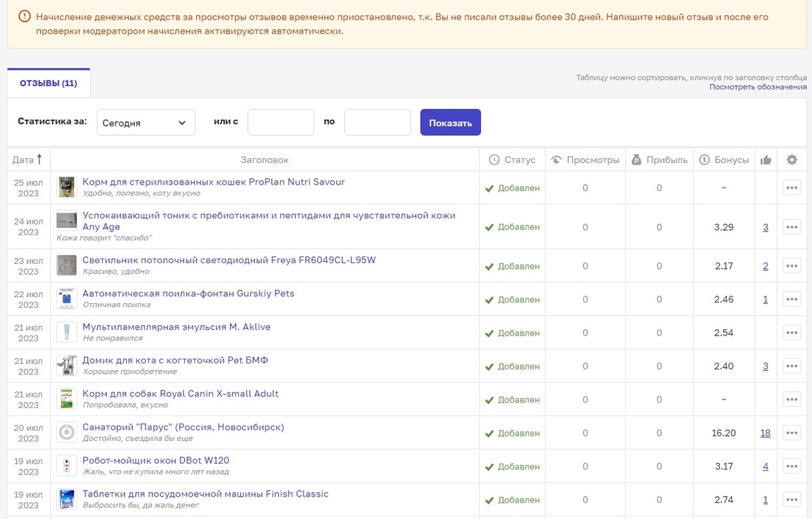The image size is (812, 519).
Task: Sort by the Прибыль money bag icon
Action: point(636,160)
